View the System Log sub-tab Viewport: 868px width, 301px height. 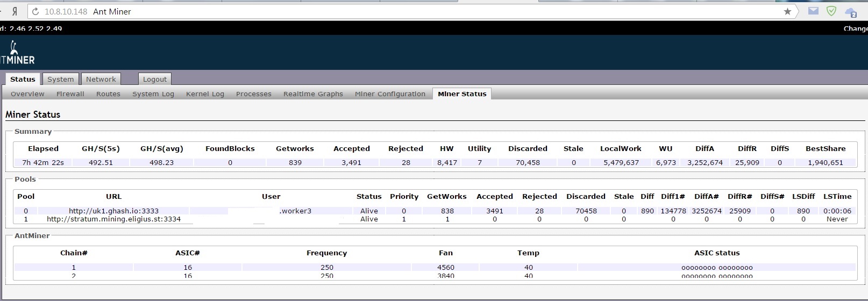[x=153, y=94]
